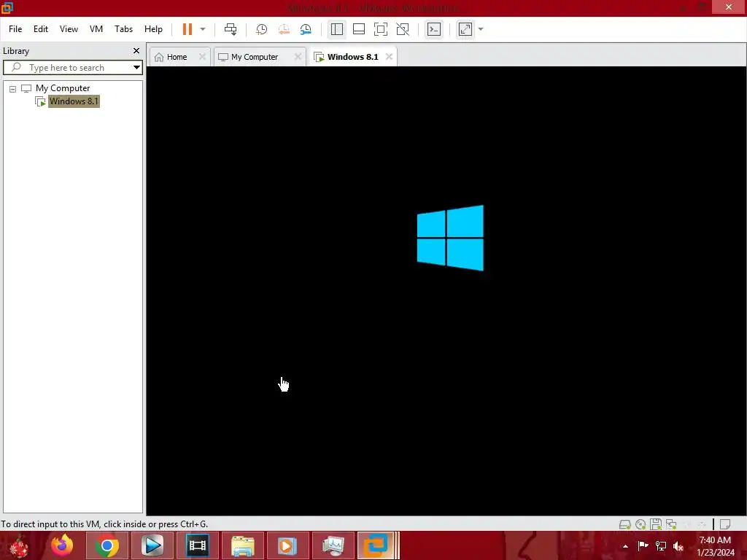Show hidden system tray icons arrow
The width and height of the screenshot is (747, 560).
(x=625, y=546)
